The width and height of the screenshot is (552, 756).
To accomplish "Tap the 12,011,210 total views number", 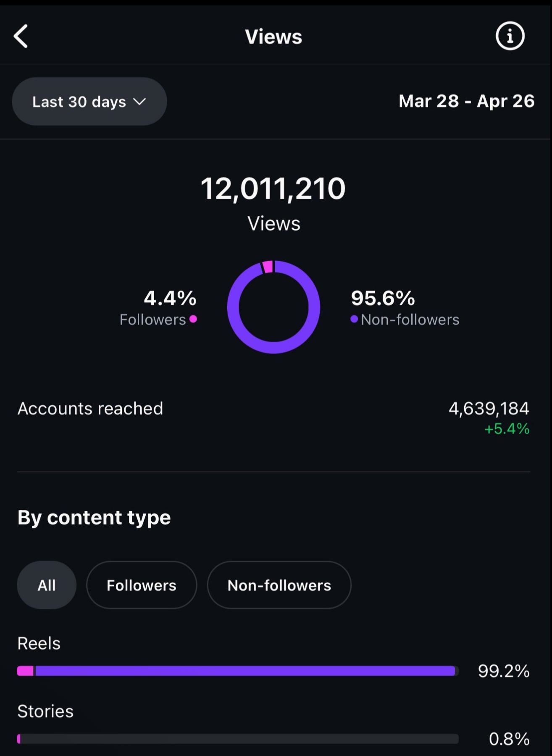I will [x=273, y=189].
